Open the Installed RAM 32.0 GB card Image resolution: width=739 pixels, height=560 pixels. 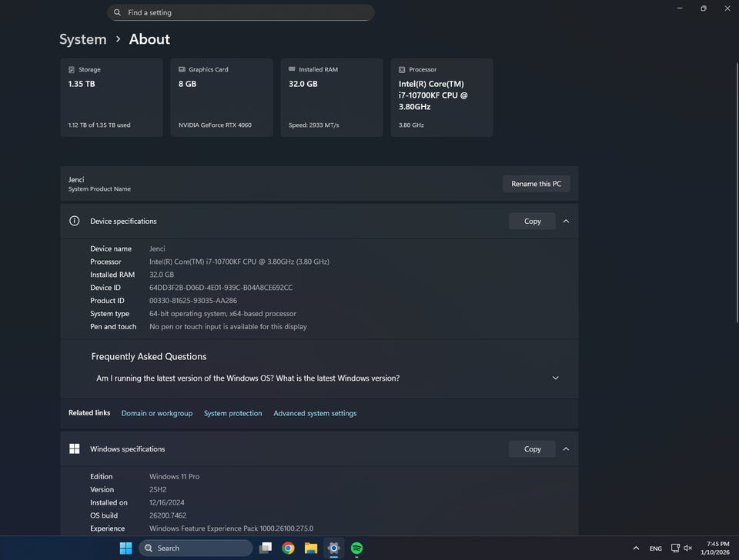(x=332, y=98)
